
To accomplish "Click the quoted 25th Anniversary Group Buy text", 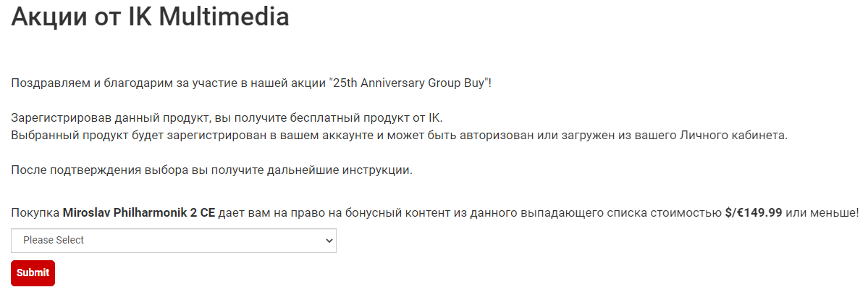I will pyautogui.click(x=409, y=83).
